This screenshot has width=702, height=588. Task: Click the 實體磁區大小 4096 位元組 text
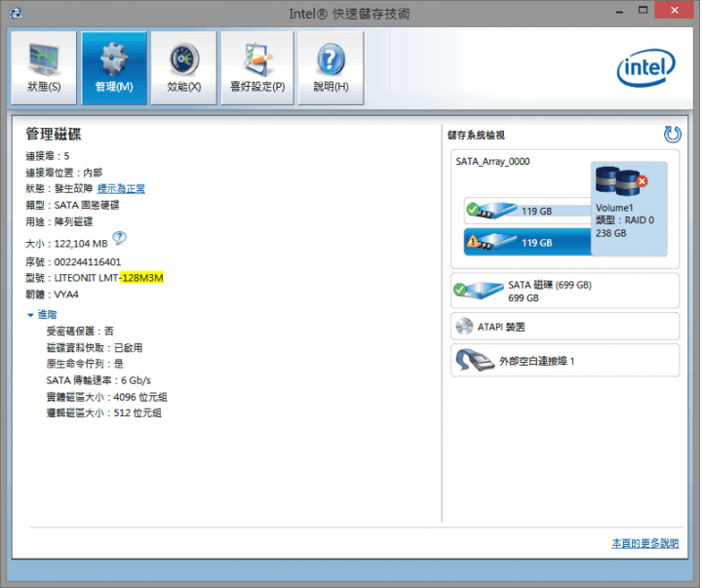[106, 397]
